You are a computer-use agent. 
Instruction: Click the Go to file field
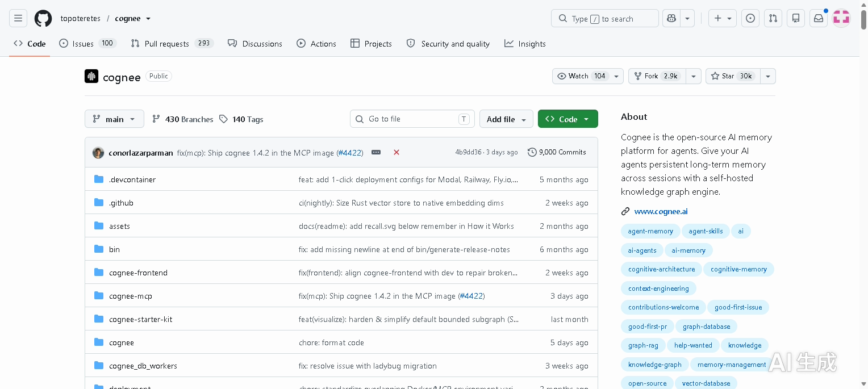pyautogui.click(x=412, y=119)
